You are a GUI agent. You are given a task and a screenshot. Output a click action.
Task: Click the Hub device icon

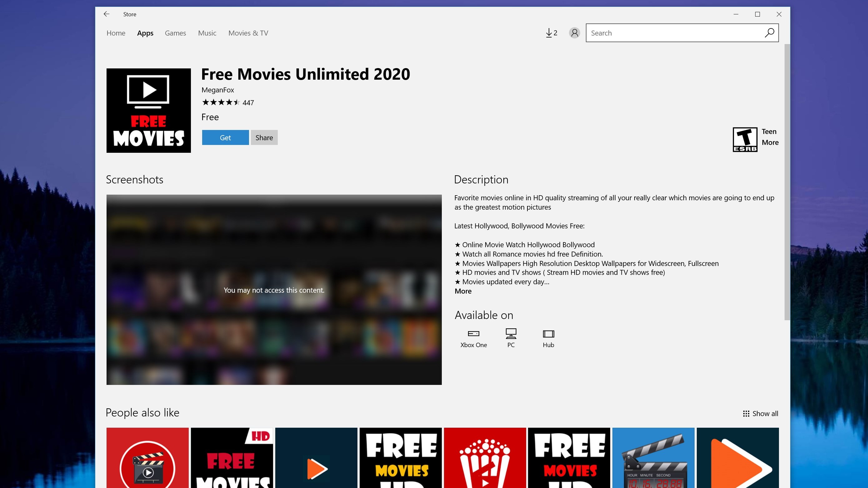tap(548, 334)
